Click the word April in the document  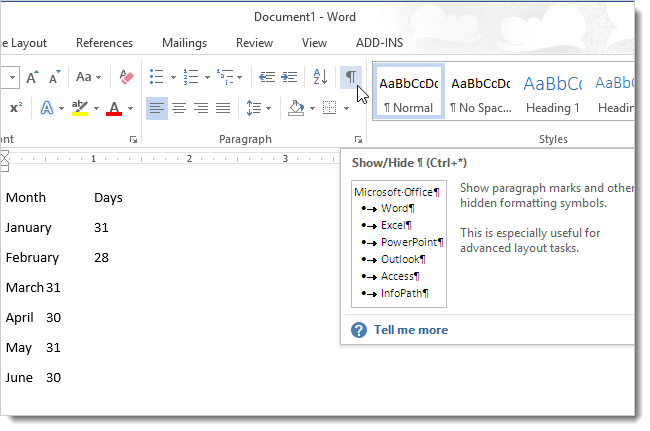click(19, 318)
